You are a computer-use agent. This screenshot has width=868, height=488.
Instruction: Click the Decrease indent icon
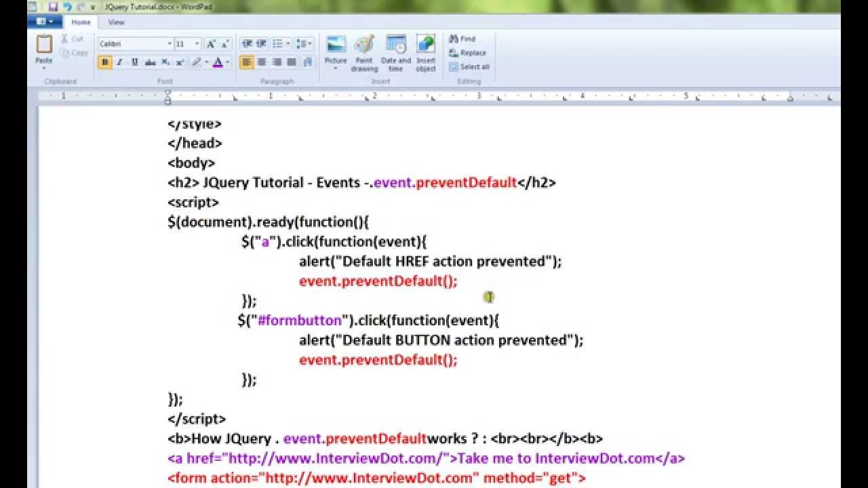[x=246, y=44]
